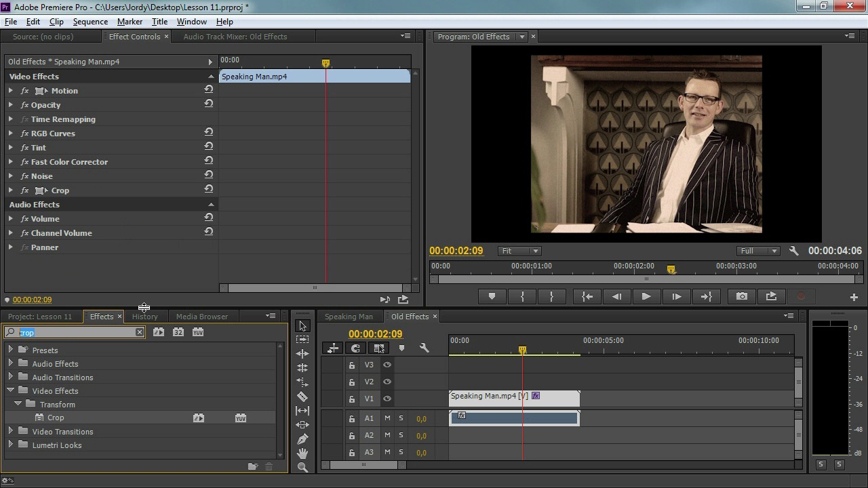Image resolution: width=868 pixels, height=488 pixels.
Task: Click the Program Monitor playhead marker
Action: (671, 270)
